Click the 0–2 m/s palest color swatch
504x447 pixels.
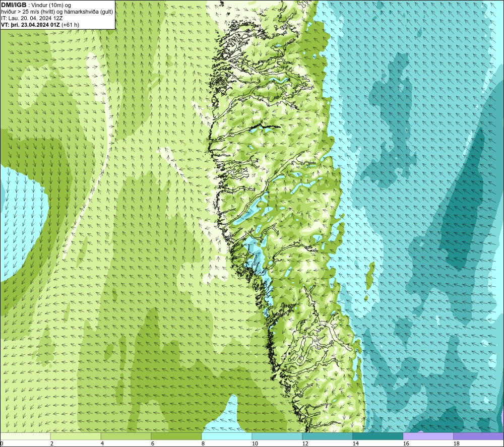click(x=25, y=436)
